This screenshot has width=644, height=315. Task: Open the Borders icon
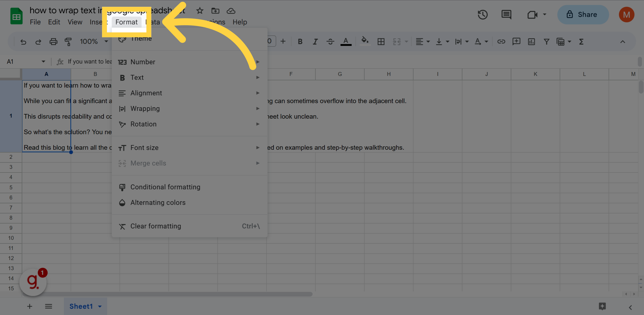tap(380, 41)
